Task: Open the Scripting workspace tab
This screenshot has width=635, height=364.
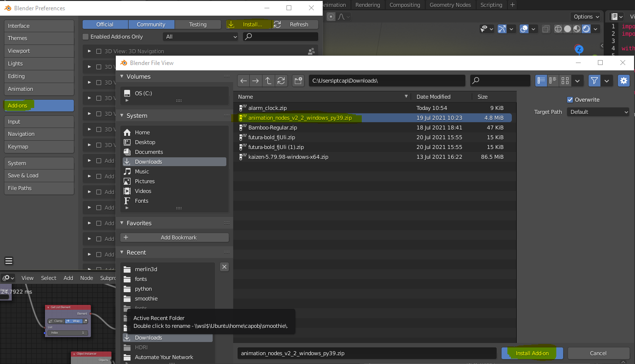Action: coord(491,5)
